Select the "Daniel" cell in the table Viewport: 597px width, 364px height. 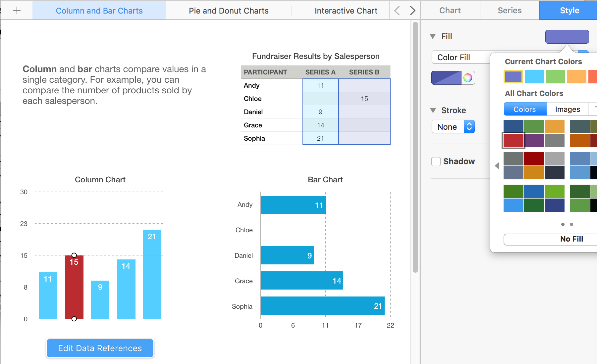(272, 112)
